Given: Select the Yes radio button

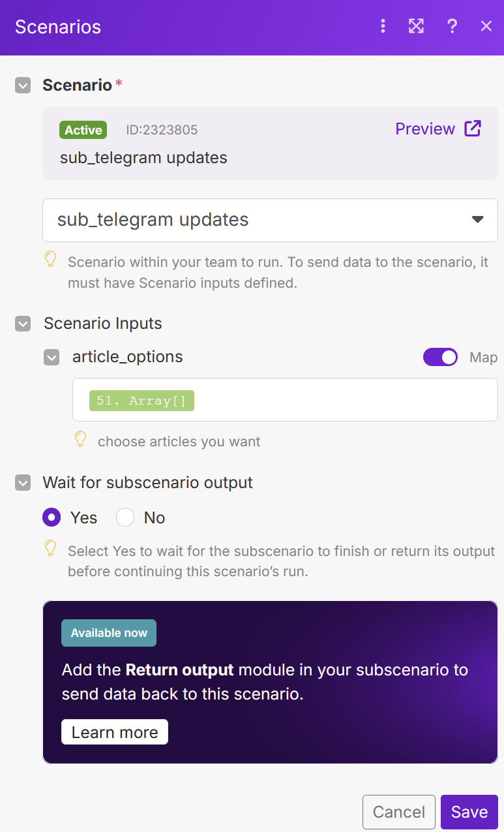Looking at the screenshot, I should pyautogui.click(x=52, y=517).
